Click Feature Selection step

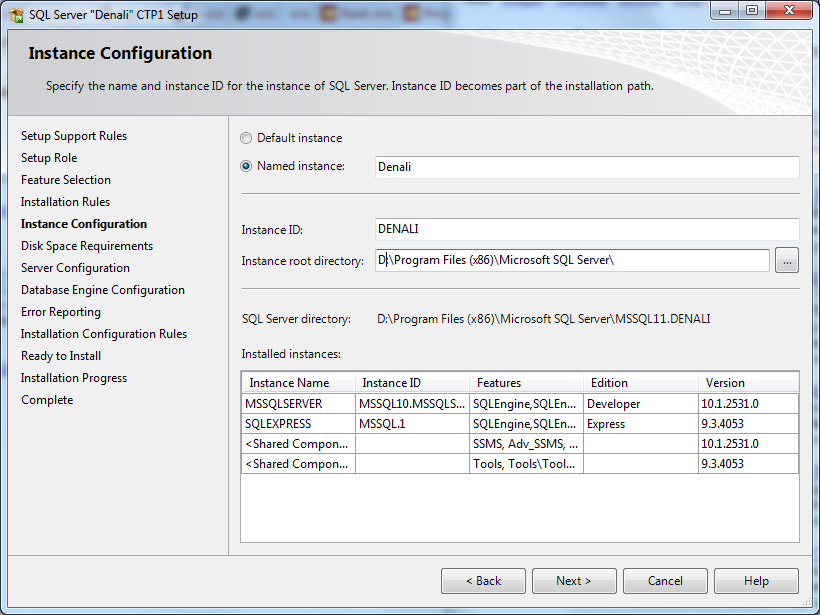(66, 180)
